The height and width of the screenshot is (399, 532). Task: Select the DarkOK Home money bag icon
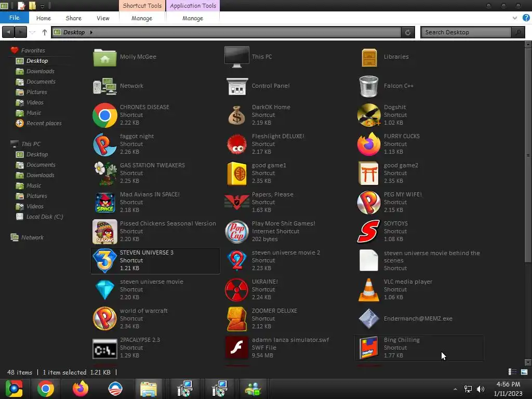pos(237,115)
